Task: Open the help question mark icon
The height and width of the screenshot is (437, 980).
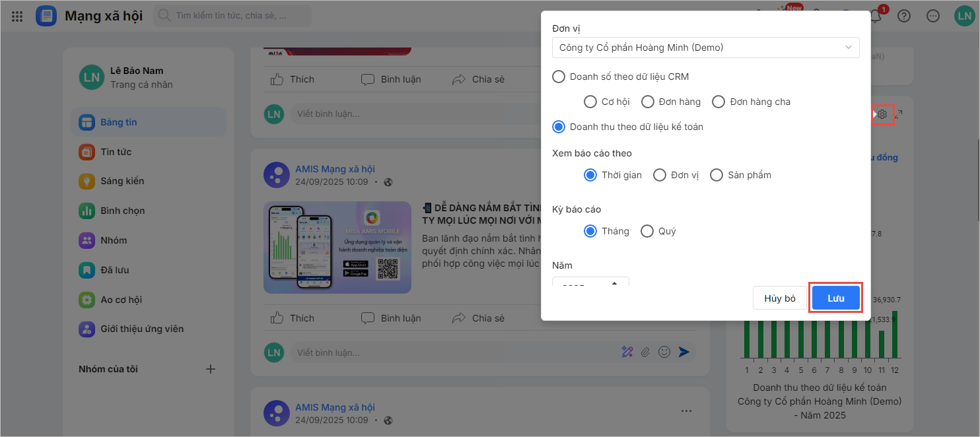Action: point(904,16)
